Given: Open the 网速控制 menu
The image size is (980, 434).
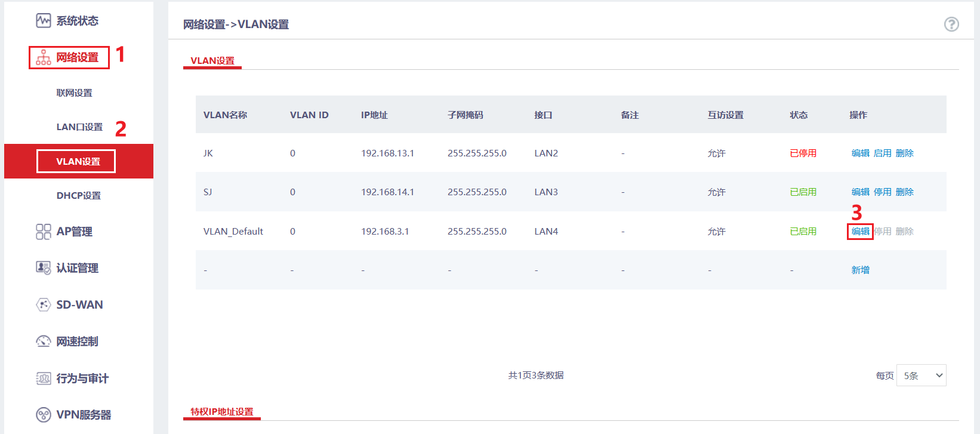Looking at the screenshot, I should (x=78, y=341).
